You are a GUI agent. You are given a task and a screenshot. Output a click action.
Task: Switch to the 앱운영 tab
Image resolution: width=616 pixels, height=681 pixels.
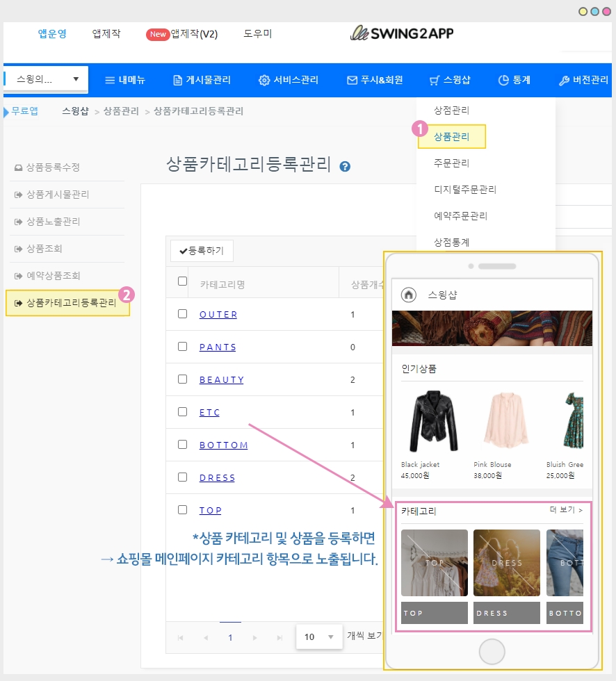tap(52, 33)
